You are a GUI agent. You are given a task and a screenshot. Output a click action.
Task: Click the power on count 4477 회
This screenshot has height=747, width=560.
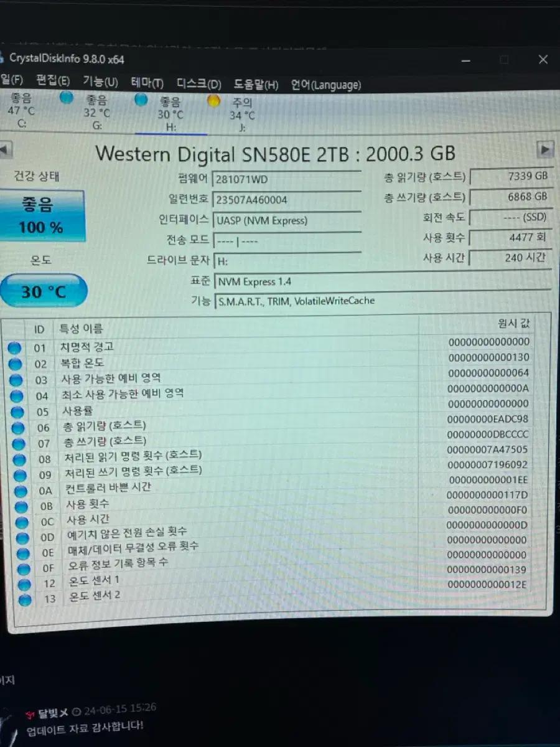tap(511, 237)
